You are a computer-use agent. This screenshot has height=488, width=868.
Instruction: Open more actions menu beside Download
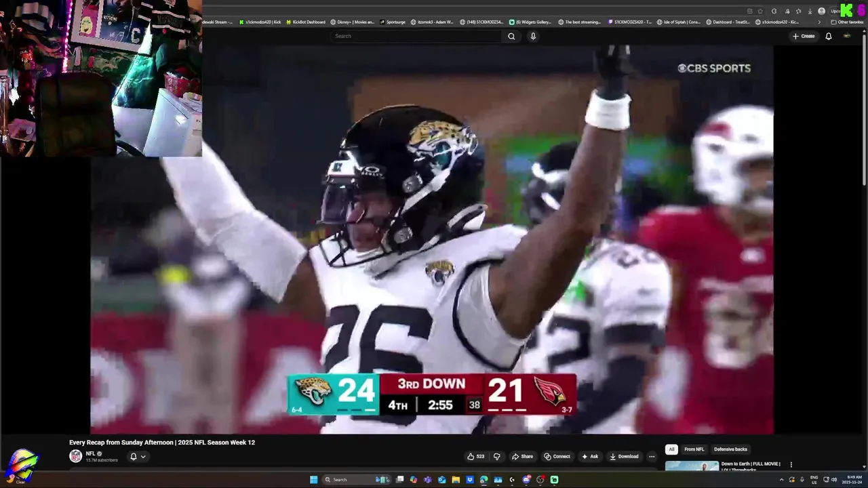[x=652, y=456]
